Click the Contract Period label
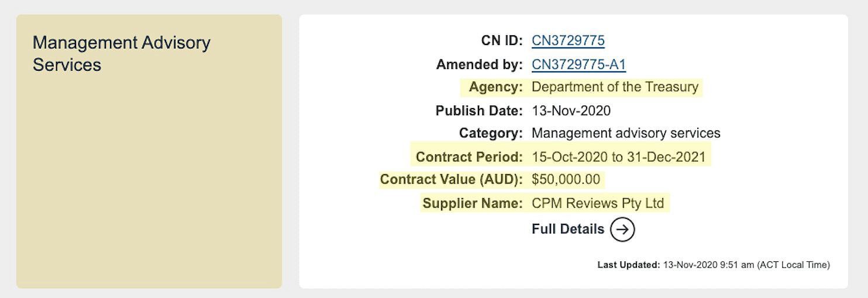The height and width of the screenshot is (298, 868). 469,157
